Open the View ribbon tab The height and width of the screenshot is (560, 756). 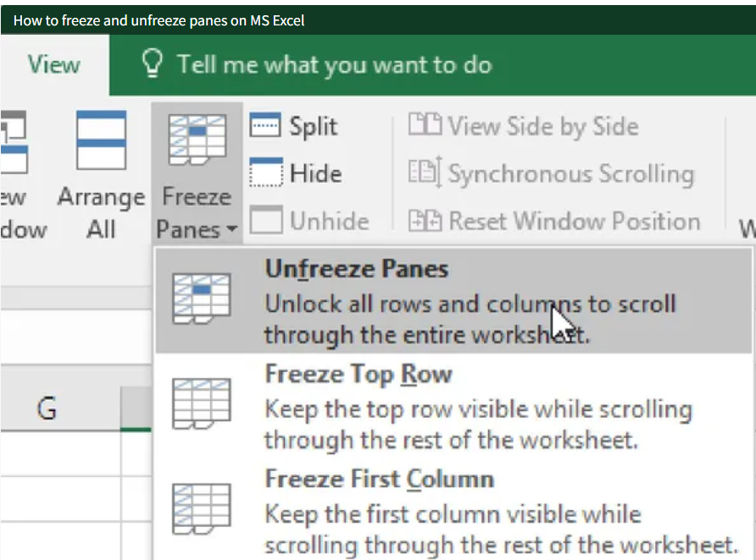point(54,65)
